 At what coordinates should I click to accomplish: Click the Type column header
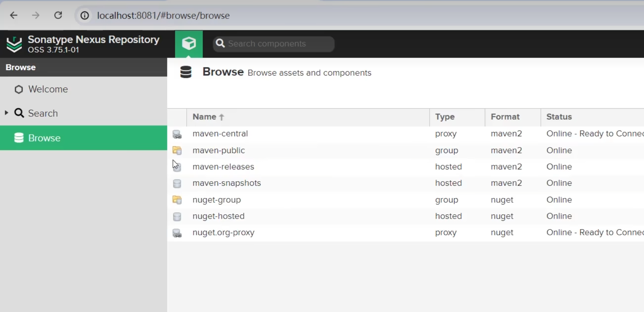(x=445, y=117)
